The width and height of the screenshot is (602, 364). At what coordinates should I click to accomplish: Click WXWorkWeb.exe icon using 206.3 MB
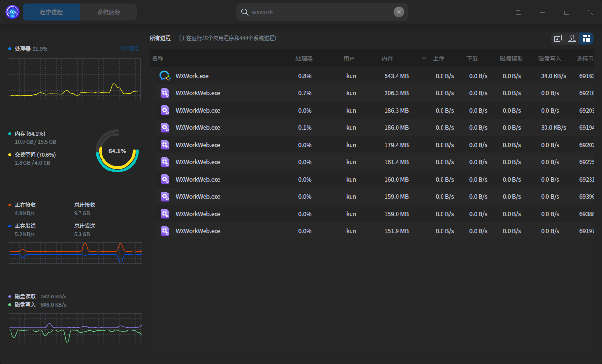coord(165,93)
